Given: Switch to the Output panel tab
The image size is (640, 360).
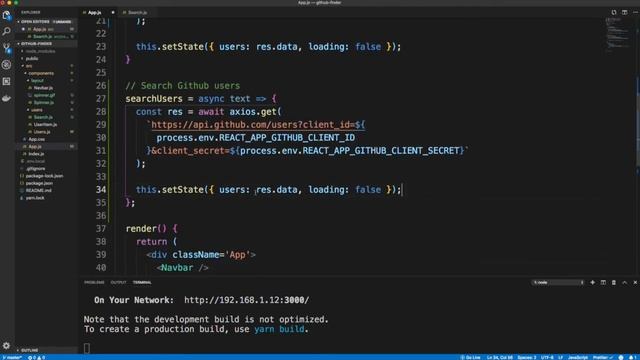Looking at the screenshot, I should coord(118,282).
